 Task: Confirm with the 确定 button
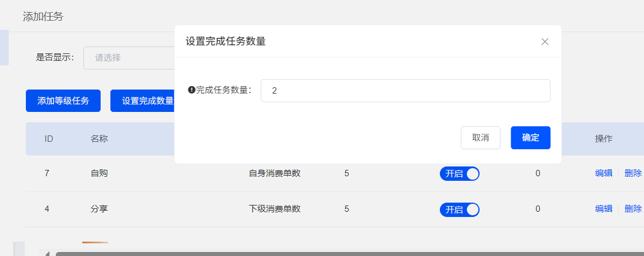coord(530,138)
